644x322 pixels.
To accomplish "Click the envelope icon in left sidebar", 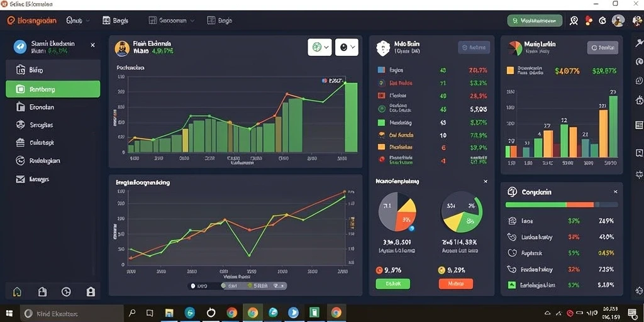I will pos(21,179).
